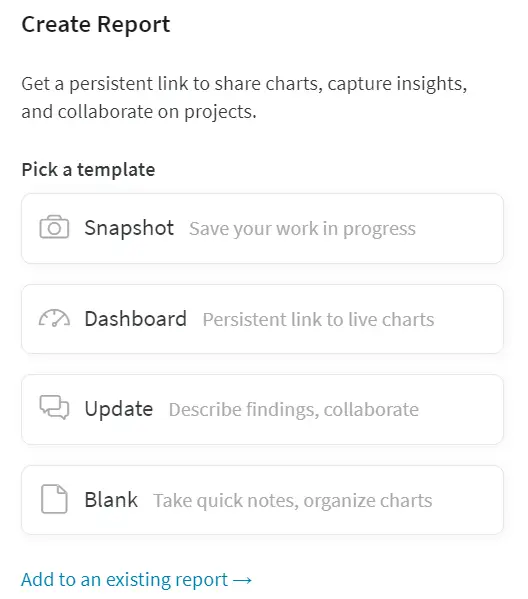Click the blank page document icon
Image resolution: width=528 pixels, height=599 pixels.
coord(54,499)
